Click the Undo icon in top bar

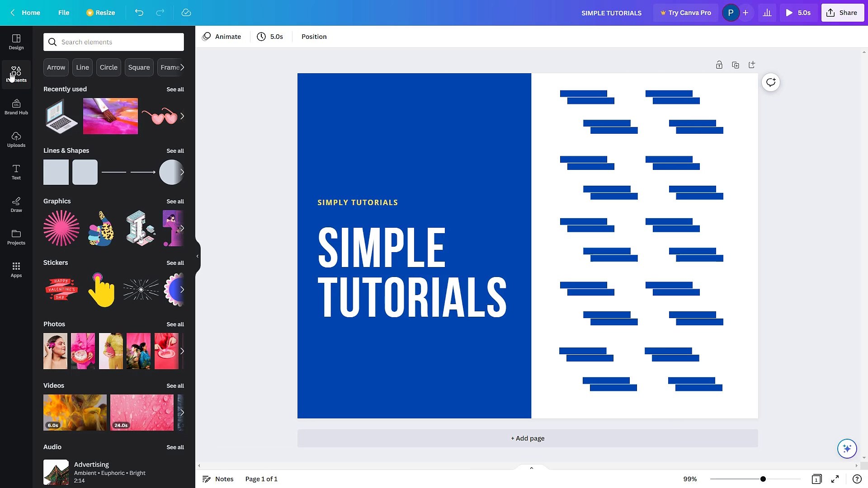point(139,13)
